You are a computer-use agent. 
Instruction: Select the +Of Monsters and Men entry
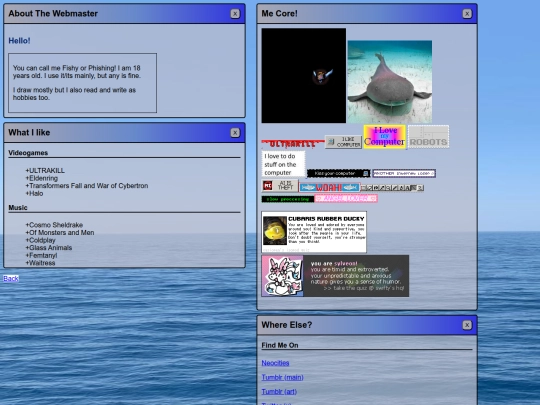coord(60,232)
